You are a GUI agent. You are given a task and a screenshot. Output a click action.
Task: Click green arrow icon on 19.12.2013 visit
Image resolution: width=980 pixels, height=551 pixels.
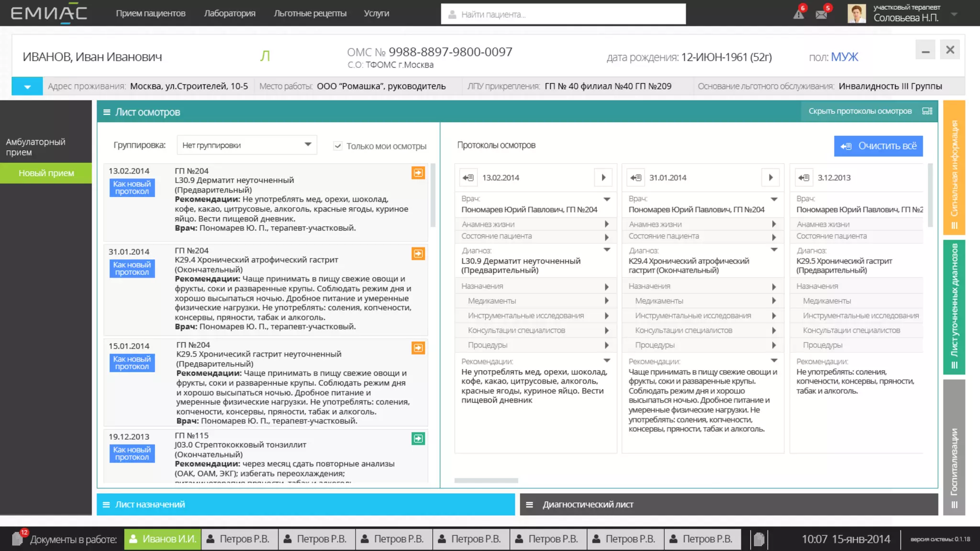click(418, 439)
